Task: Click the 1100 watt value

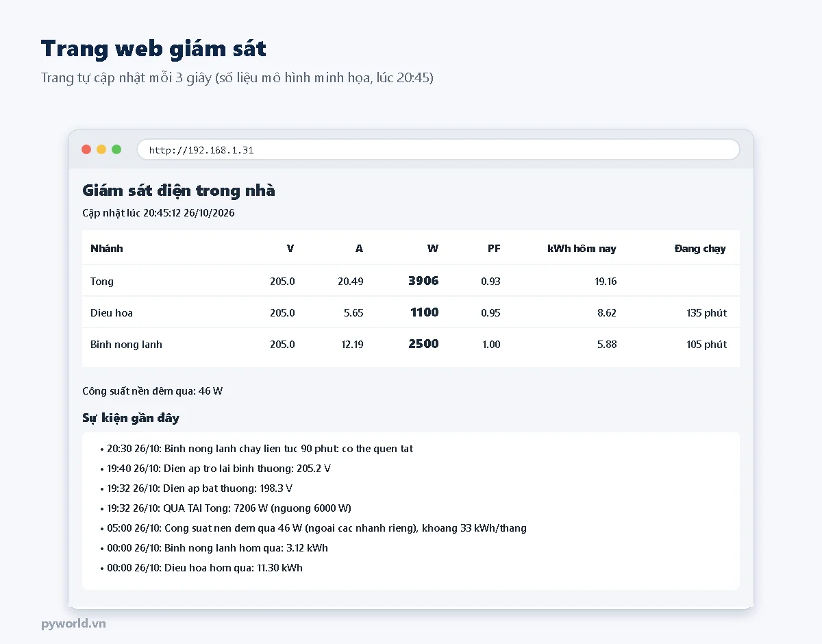Action: (x=425, y=312)
